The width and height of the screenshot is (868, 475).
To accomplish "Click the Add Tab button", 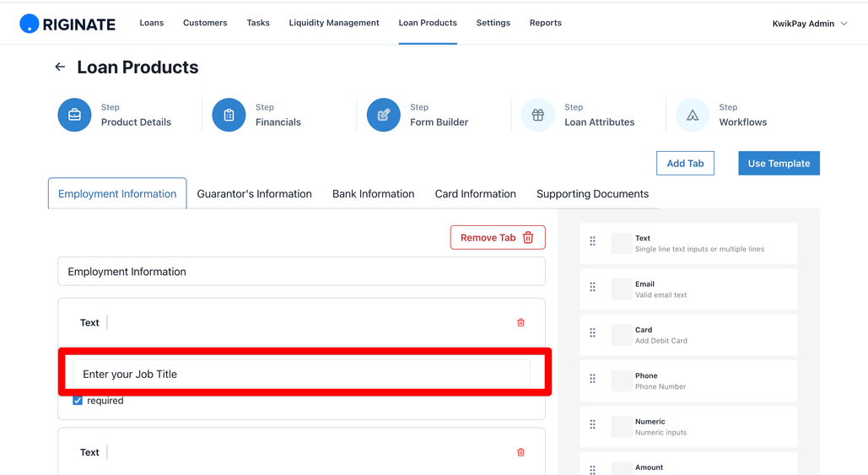I will pyautogui.click(x=685, y=164).
